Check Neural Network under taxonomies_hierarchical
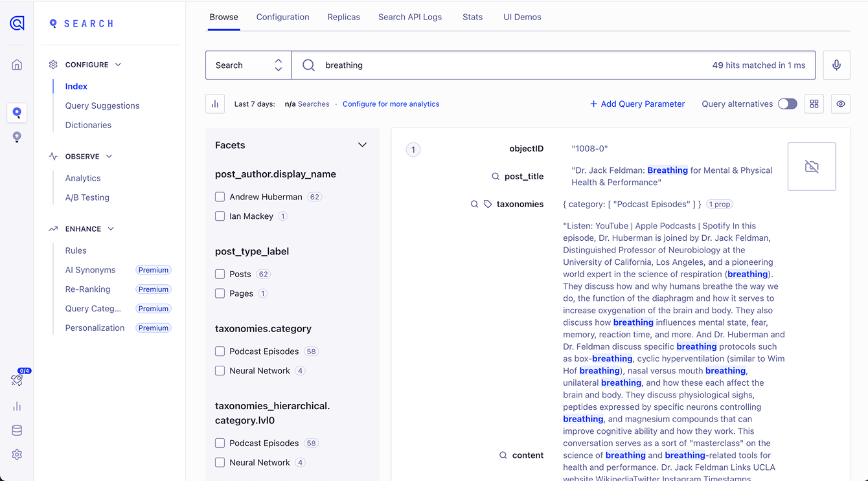 point(220,463)
